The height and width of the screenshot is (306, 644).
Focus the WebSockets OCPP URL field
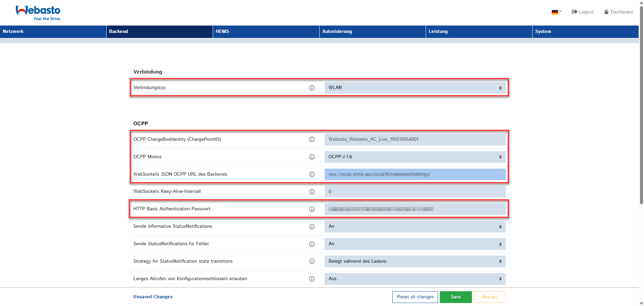click(x=415, y=174)
